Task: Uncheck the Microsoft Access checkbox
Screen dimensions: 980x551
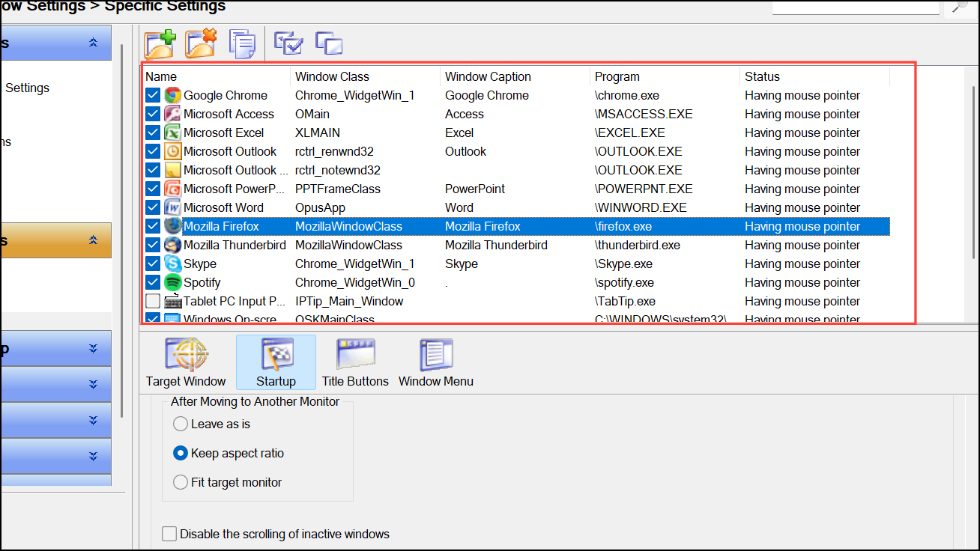Action: [153, 114]
